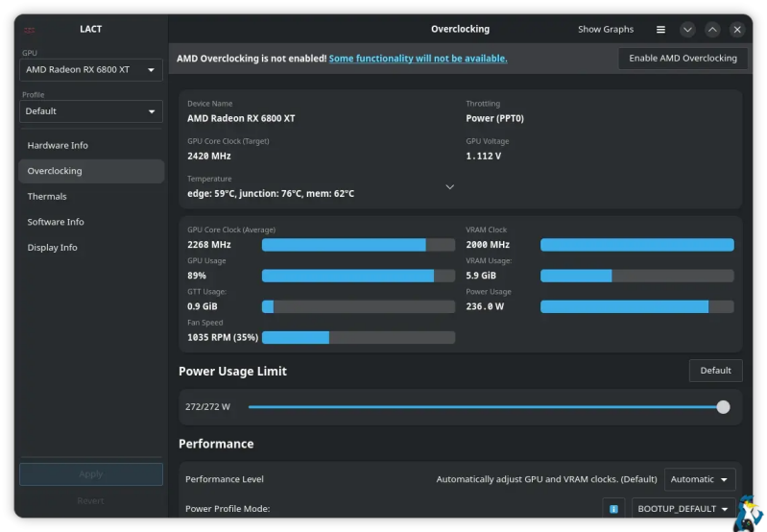Maximize window with up chevron button
Screen dimensions: 767x532
pos(712,30)
